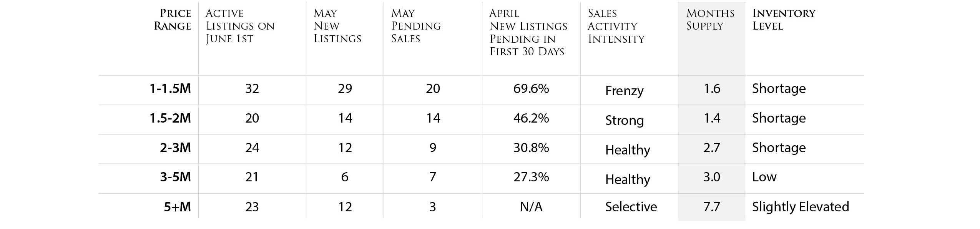This screenshot has width=980, height=229.
Task: Select the Selective sales intensity cell
Action: (631, 207)
